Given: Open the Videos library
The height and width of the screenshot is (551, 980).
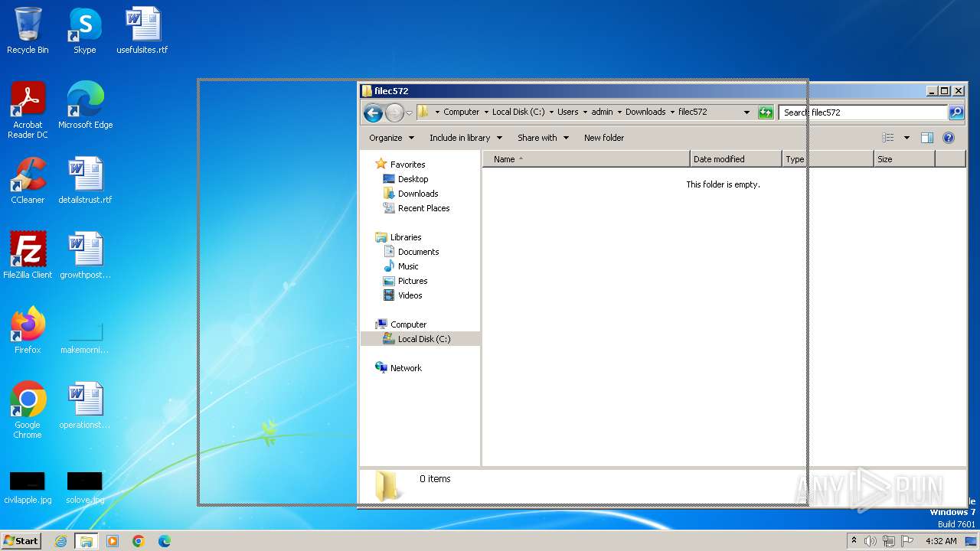Looking at the screenshot, I should [410, 295].
